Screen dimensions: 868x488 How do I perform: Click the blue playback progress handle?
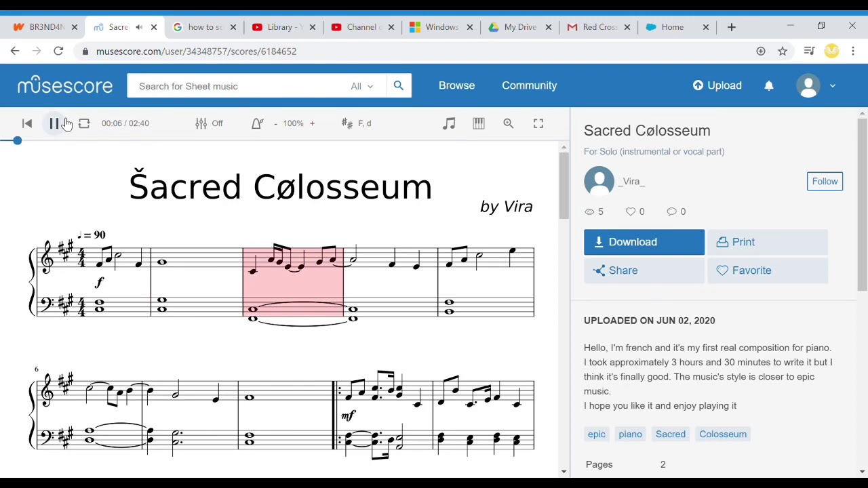coord(17,140)
